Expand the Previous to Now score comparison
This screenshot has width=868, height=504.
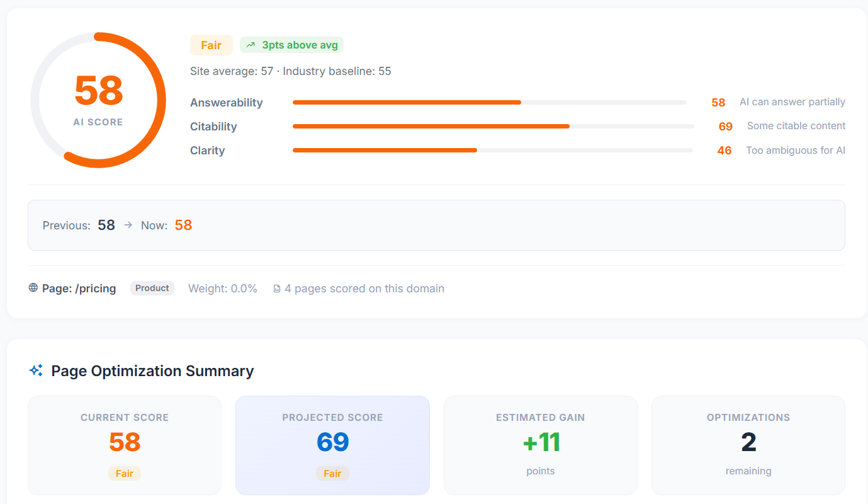pyautogui.click(x=436, y=224)
